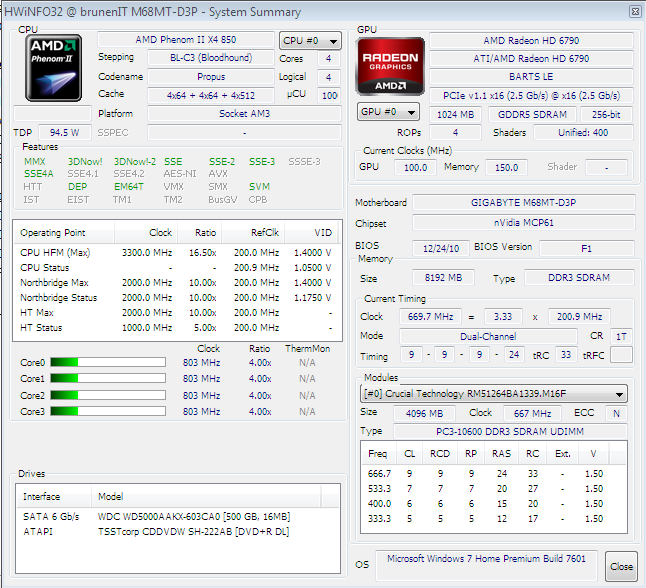Click the BL-C3 (Bloodhound) stepping field
Image resolution: width=646 pixels, height=588 pixels.
(211, 58)
